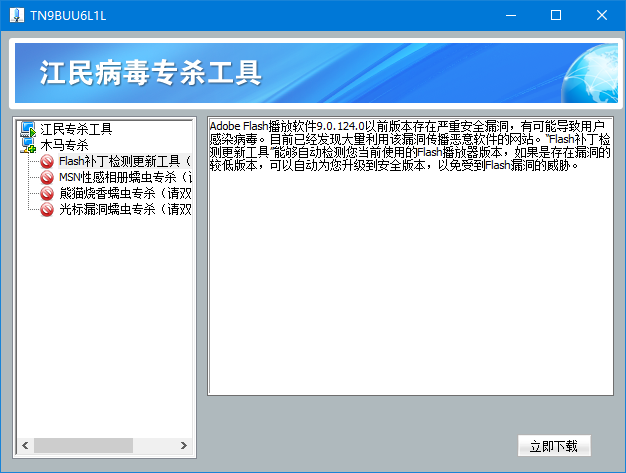The width and height of the screenshot is (626, 473).
Task: Close the TN9BUU6L1L window
Action: [602, 16]
